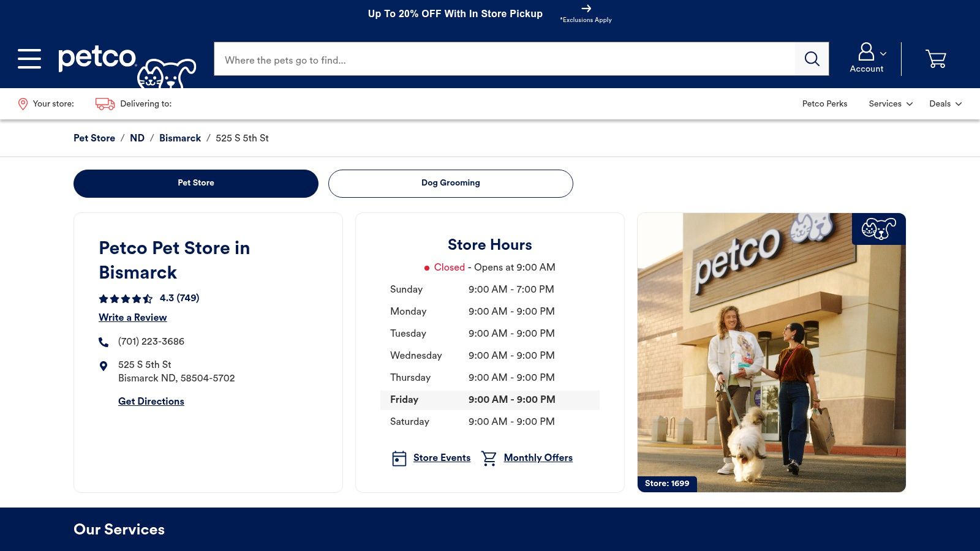Focus the search input field
This screenshot has height=551, width=980.
point(504,59)
